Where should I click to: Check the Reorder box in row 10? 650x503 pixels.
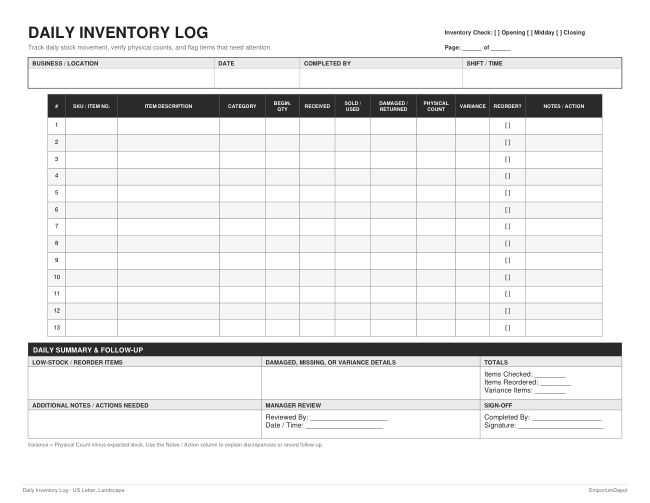tap(507, 277)
